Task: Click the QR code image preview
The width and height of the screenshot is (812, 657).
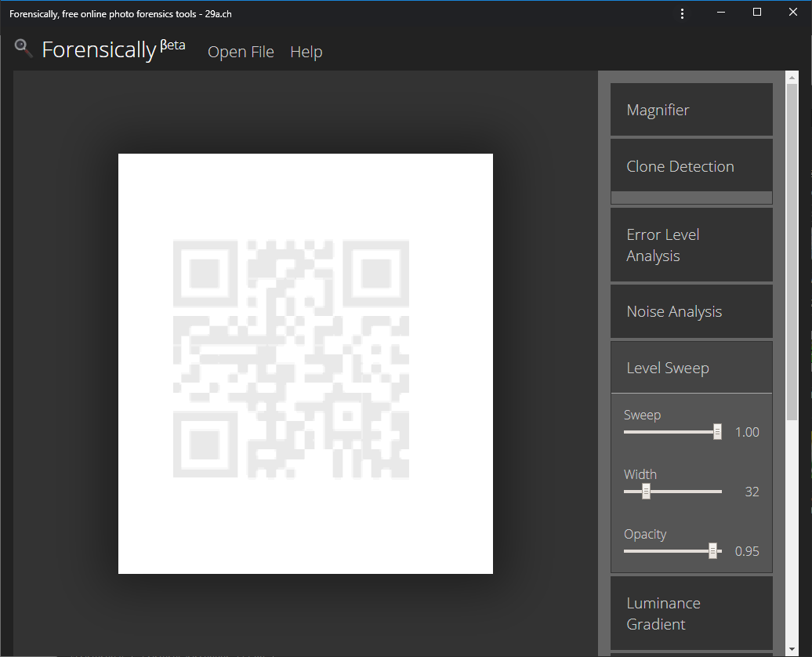Action: point(306,364)
